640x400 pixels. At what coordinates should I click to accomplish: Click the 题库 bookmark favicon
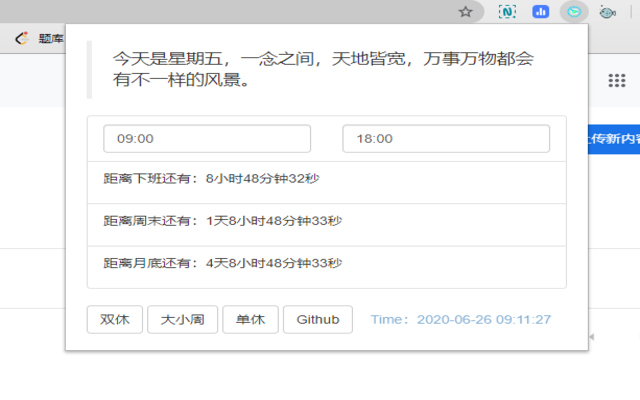[x=21, y=39]
